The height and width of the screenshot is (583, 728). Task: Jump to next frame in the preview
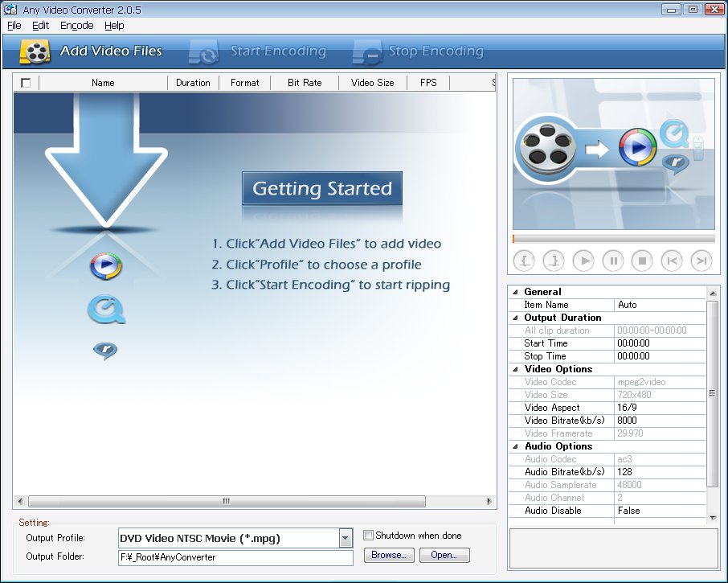701,261
